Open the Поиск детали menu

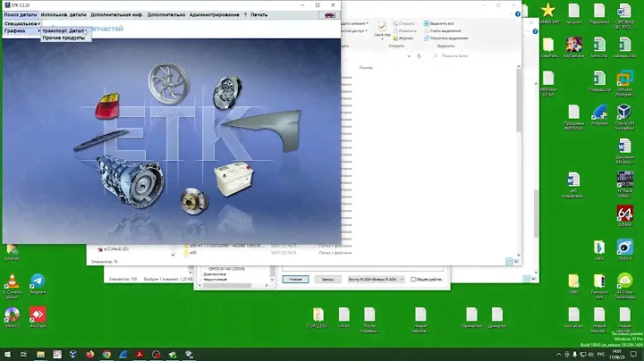(x=21, y=15)
